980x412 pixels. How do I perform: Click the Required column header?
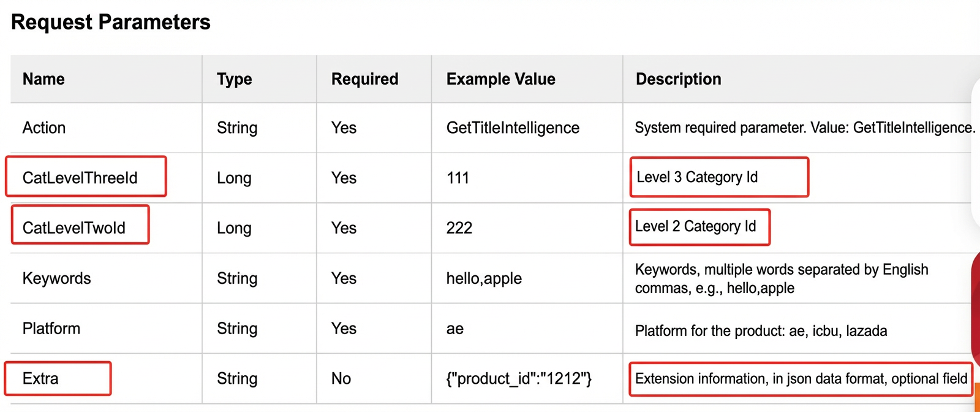click(x=364, y=79)
